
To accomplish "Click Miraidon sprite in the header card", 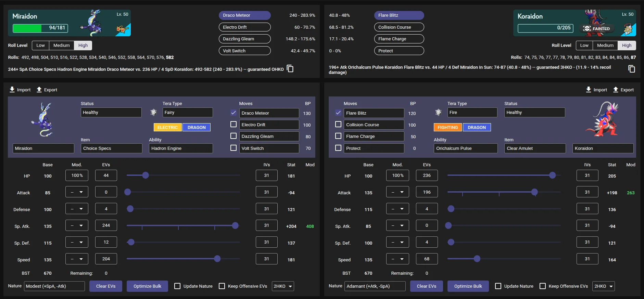I will pos(92,23).
